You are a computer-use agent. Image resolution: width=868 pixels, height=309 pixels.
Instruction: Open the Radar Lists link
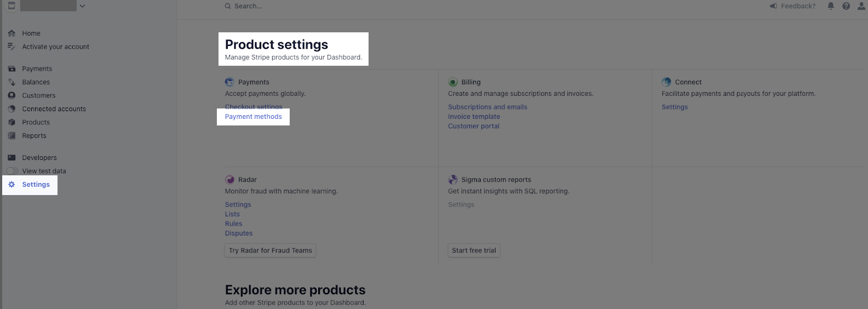232,214
